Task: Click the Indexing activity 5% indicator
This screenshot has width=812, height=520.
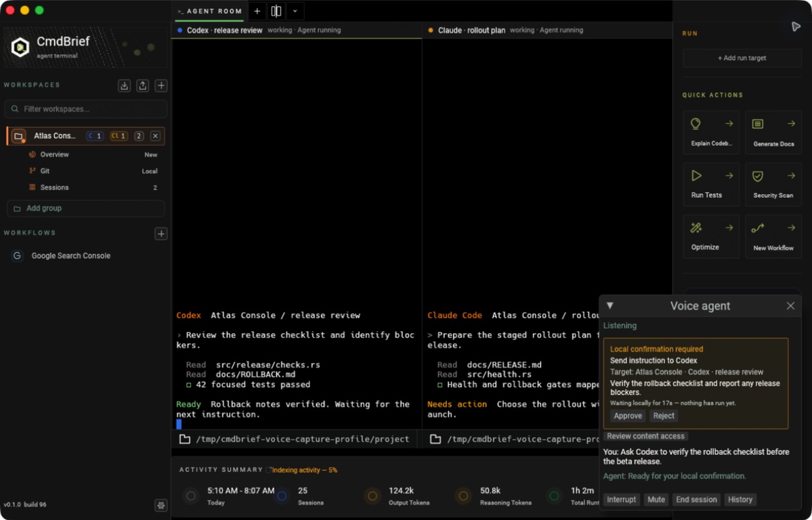Action: tap(301, 471)
